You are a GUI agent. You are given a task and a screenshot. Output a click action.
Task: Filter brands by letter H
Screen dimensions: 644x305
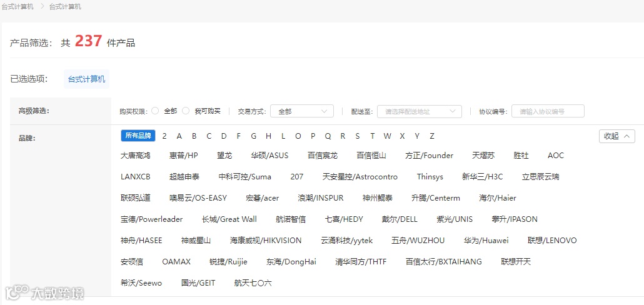coord(268,136)
